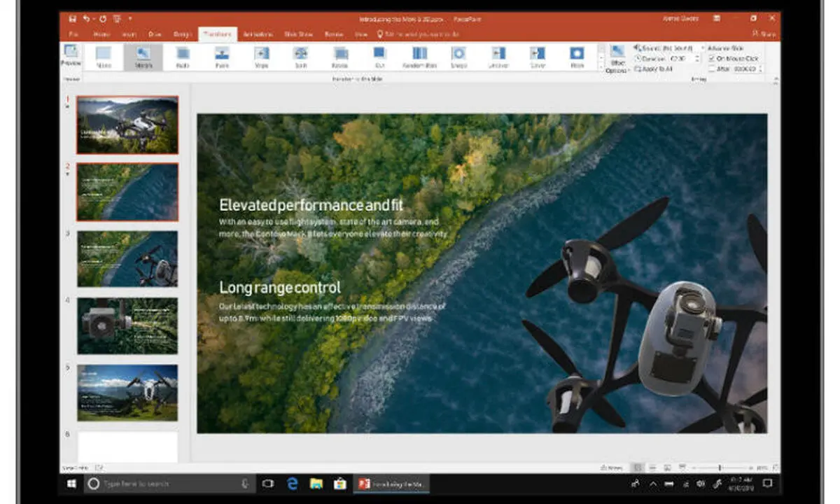
Task: Apply the Fade transition
Action: click(x=183, y=57)
